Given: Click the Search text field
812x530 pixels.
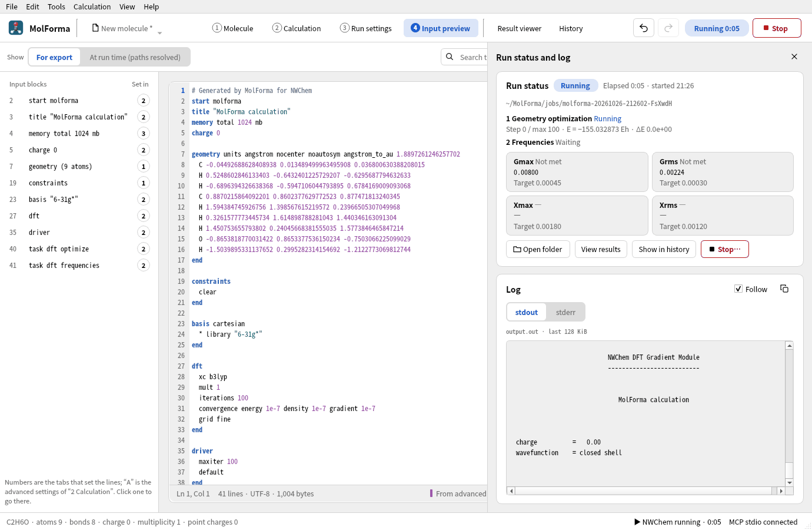Looking at the screenshot, I should [464, 57].
